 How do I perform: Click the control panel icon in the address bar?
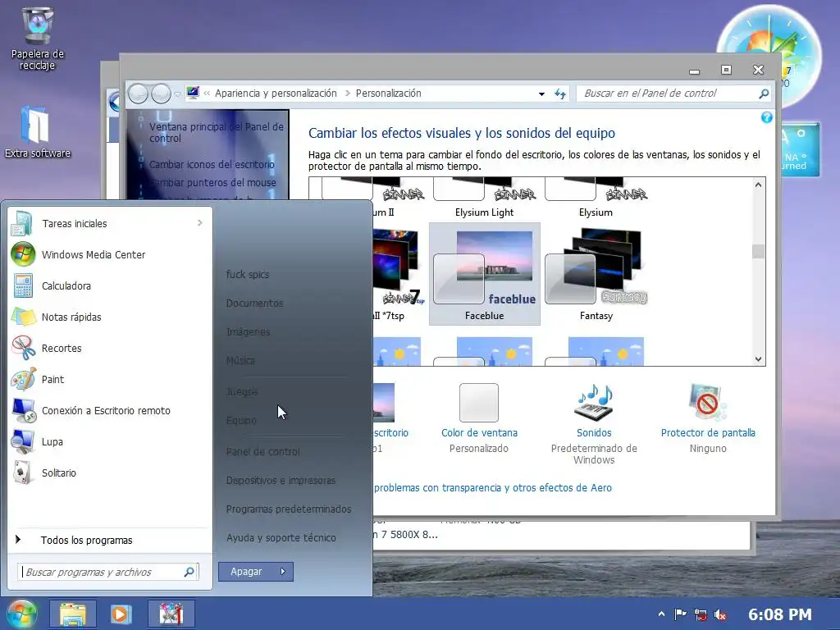193,93
